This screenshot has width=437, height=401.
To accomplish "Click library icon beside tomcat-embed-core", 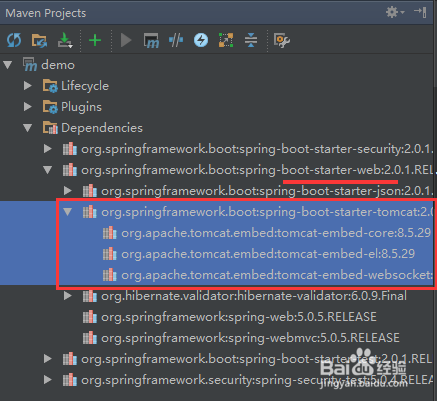I will [x=110, y=233].
